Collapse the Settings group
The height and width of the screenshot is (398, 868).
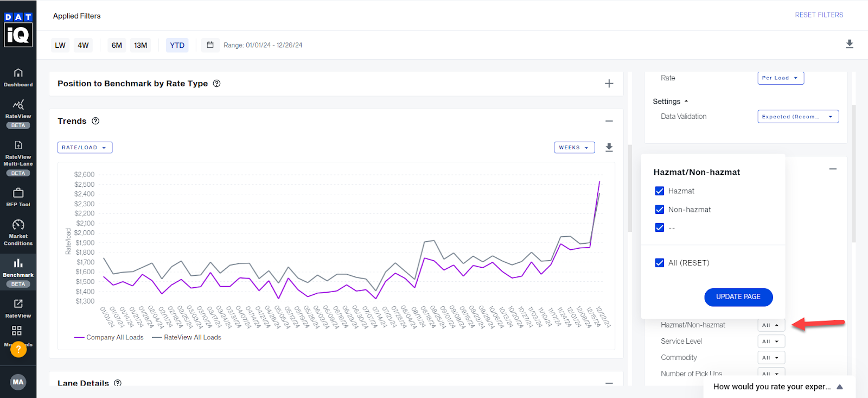pyautogui.click(x=671, y=102)
